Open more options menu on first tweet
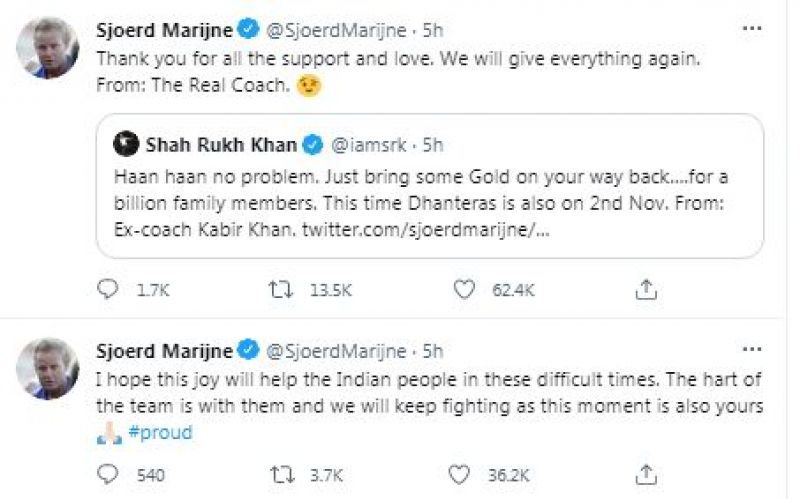Image resolution: width=800 pixels, height=499 pixels. click(752, 28)
